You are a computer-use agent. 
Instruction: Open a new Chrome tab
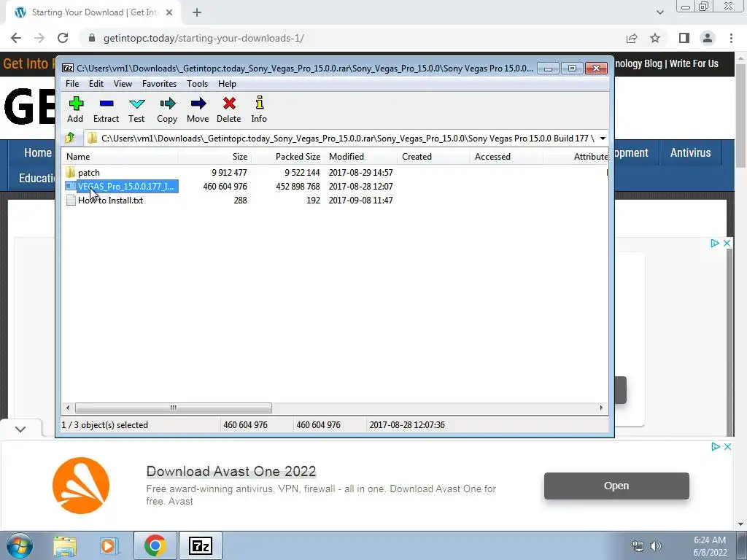pyautogui.click(x=197, y=13)
